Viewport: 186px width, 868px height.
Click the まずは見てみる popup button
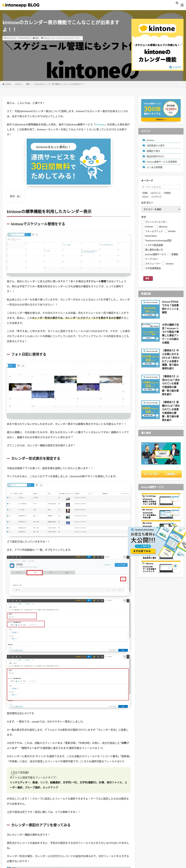coord(143,551)
